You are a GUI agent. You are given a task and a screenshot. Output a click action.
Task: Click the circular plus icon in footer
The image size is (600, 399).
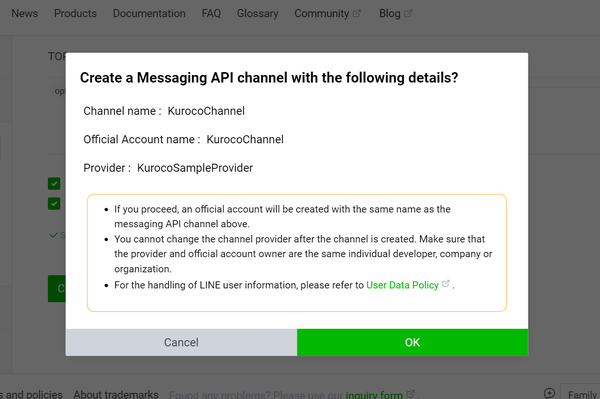(549, 393)
